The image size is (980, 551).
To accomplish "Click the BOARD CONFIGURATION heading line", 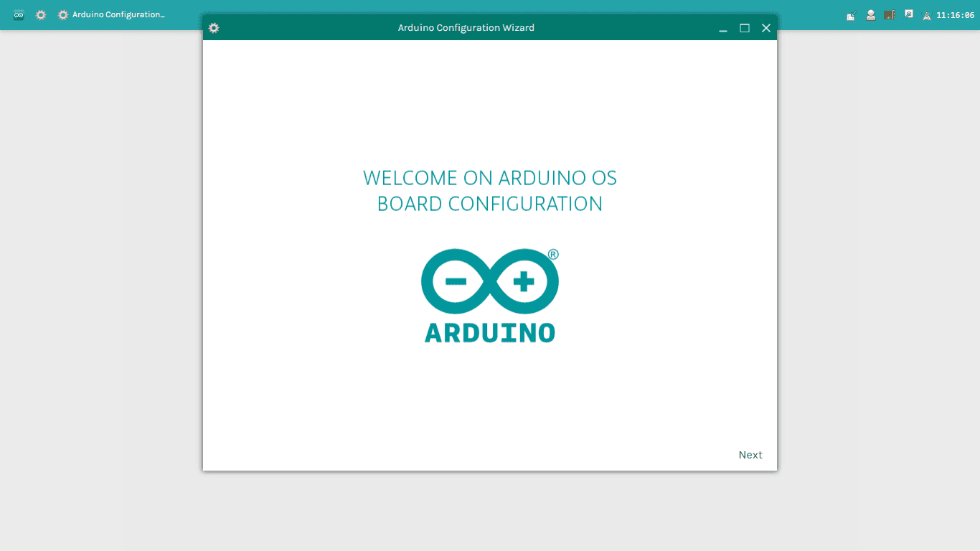I will pyautogui.click(x=489, y=204).
